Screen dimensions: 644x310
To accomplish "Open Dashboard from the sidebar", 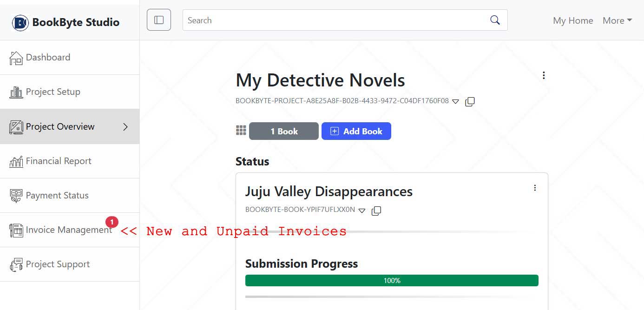I will point(48,58).
